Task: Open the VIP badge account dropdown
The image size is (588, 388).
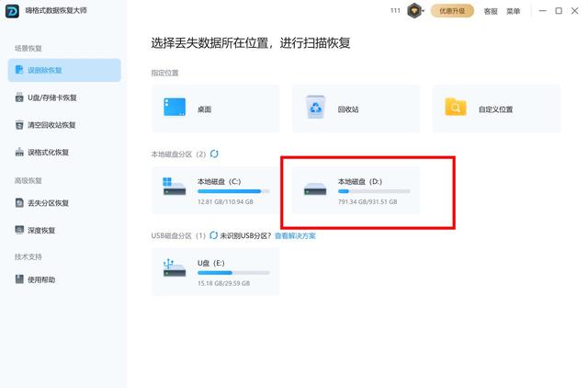Action: pyautogui.click(x=415, y=11)
